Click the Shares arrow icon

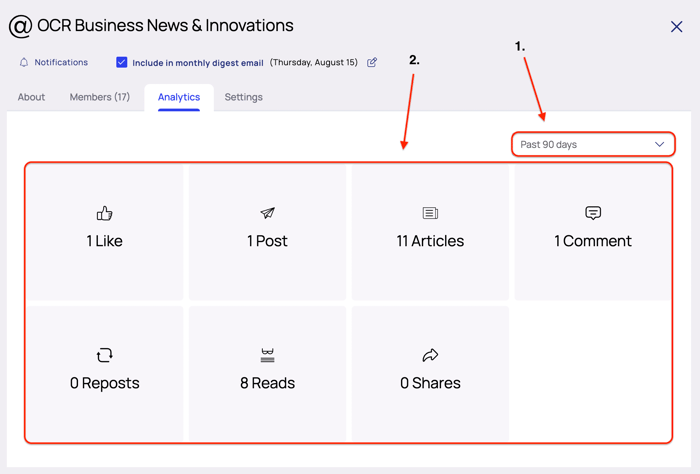[430, 355]
